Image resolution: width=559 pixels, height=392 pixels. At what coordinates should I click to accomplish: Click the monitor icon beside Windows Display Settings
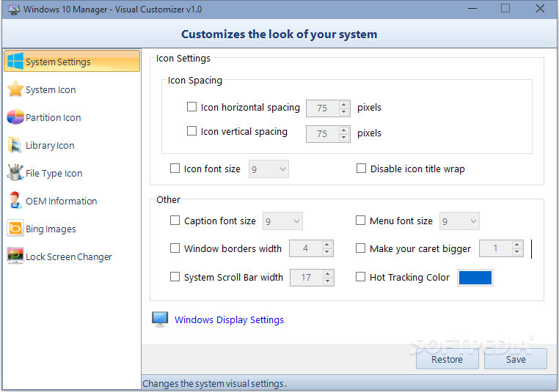(160, 319)
